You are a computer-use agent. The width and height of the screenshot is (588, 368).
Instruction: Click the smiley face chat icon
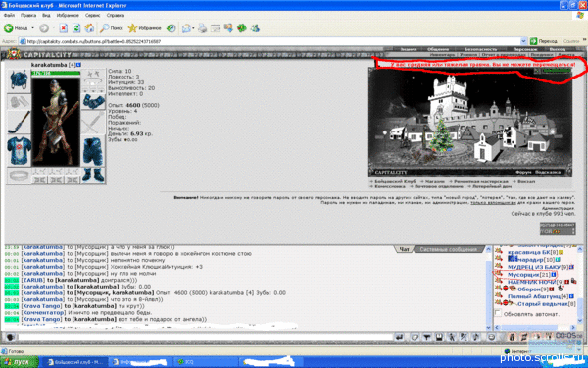[491, 337]
